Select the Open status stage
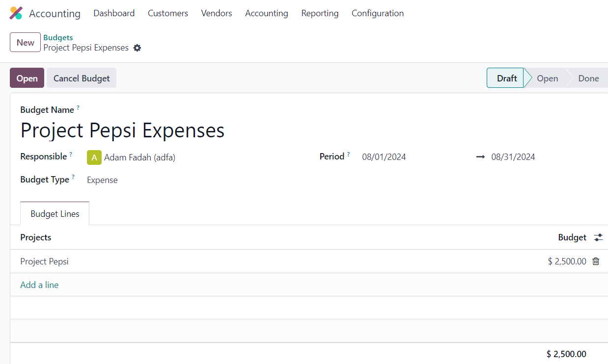 pyautogui.click(x=547, y=78)
